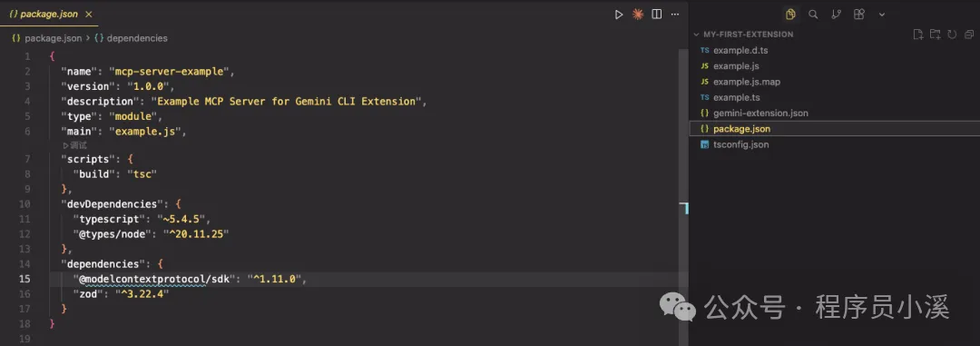980x346 pixels.
Task: Click dependencies in the breadcrumb
Action: tap(137, 38)
